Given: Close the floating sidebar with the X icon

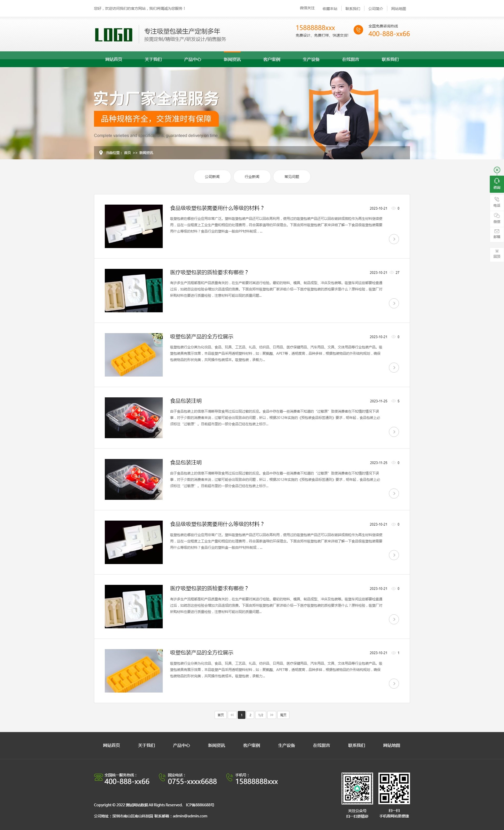Looking at the screenshot, I should 497,170.
